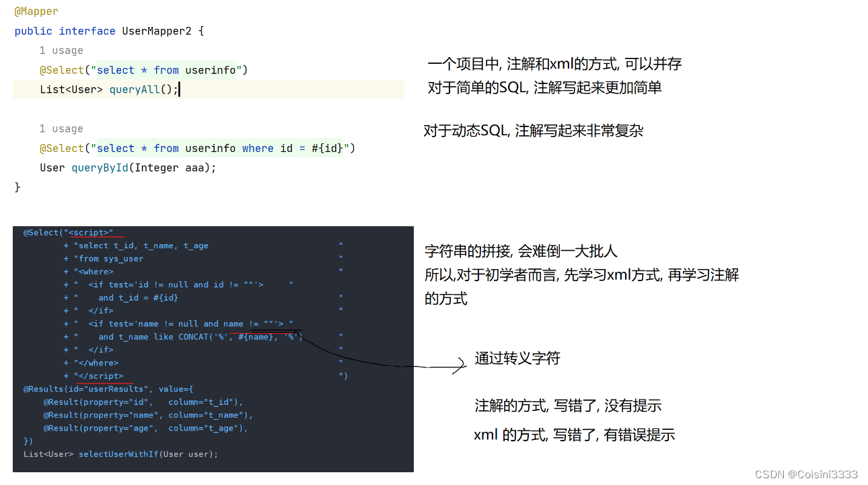The height and width of the screenshot is (485, 868).
Task: Click the 'User queryById(Integer aaa);' line
Action: click(x=128, y=167)
